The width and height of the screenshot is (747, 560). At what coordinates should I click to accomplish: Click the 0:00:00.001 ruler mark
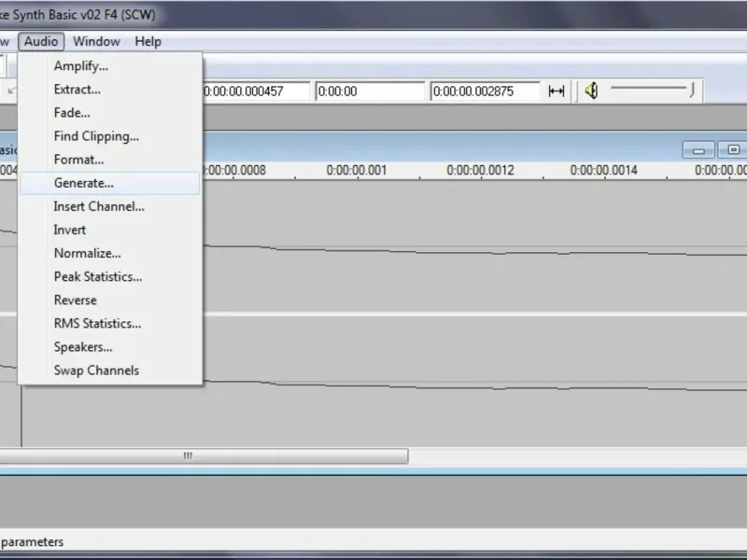pyautogui.click(x=357, y=171)
